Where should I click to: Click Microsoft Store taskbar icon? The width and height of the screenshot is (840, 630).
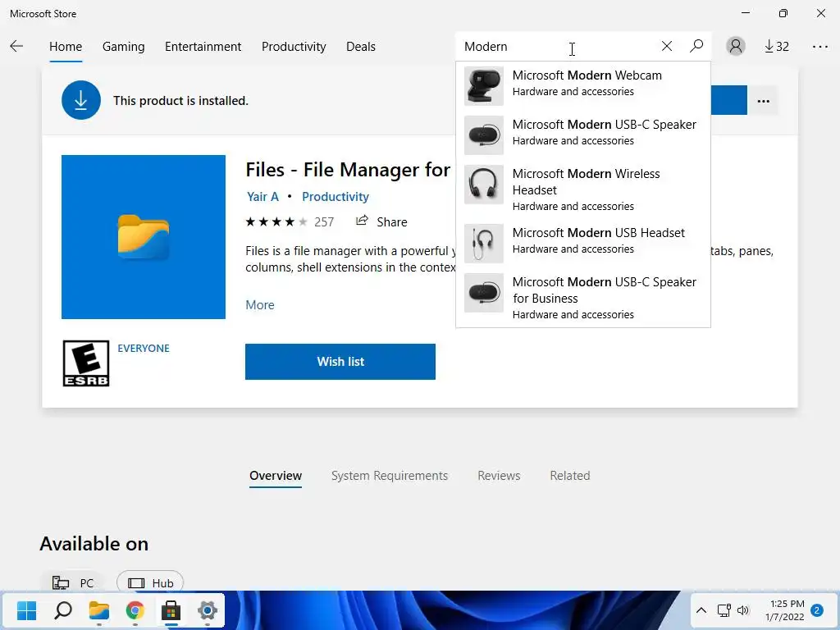[171, 610]
